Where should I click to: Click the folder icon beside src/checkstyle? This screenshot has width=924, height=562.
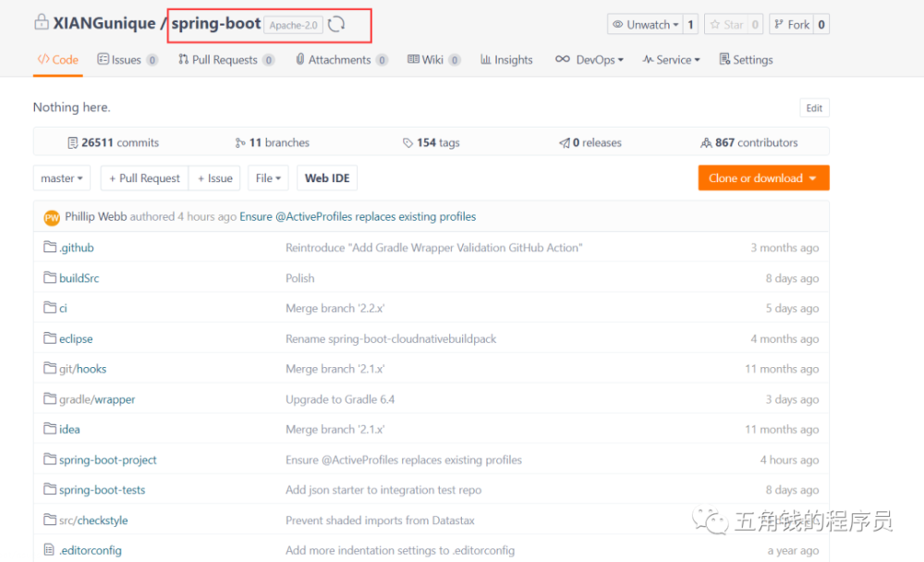click(x=50, y=519)
